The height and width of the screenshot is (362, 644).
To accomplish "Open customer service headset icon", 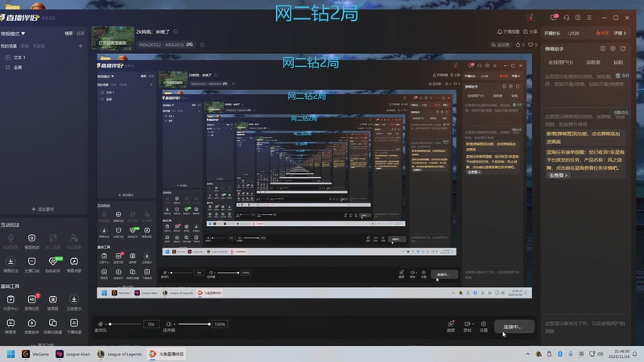I will pos(567,18).
